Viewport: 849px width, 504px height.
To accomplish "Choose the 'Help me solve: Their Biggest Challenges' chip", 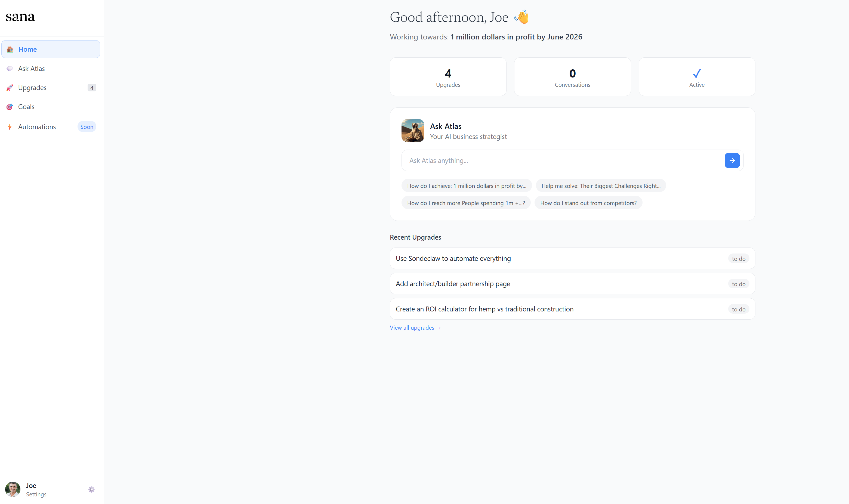I will 600,186.
